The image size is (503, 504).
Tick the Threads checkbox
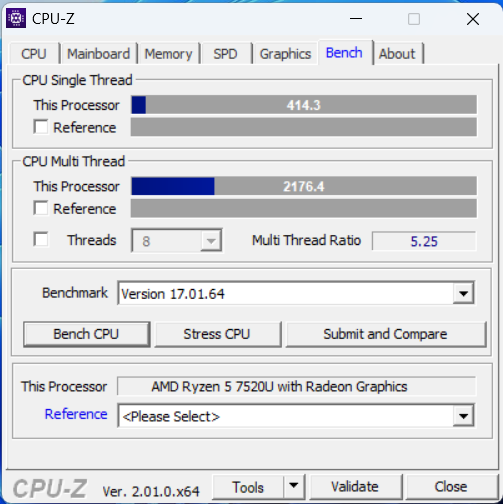pos(41,239)
